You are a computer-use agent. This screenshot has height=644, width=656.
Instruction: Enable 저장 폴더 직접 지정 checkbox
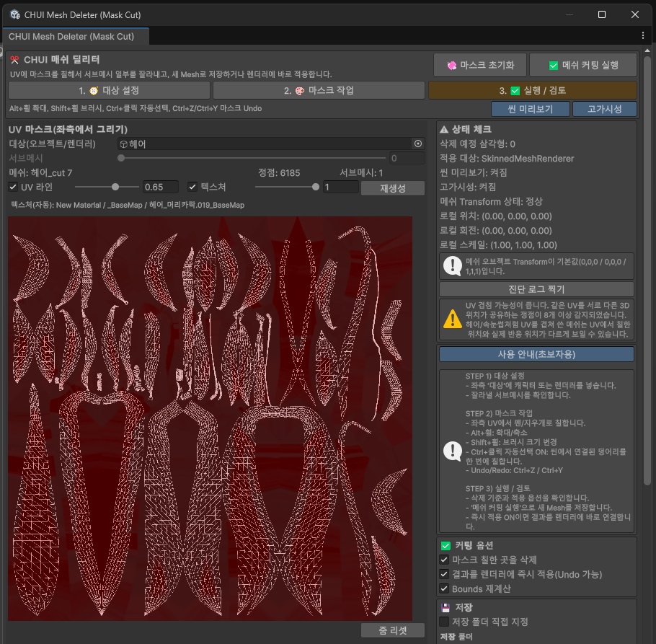(444, 622)
